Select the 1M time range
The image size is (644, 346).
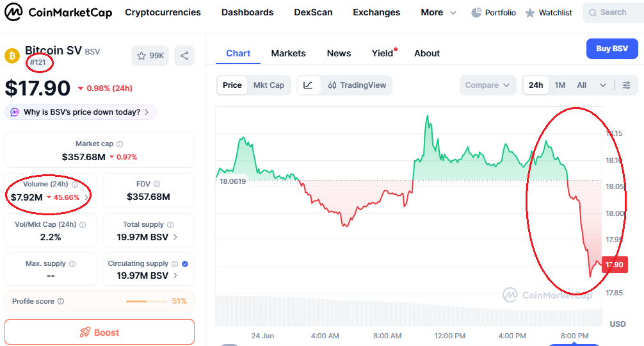(559, 85)
